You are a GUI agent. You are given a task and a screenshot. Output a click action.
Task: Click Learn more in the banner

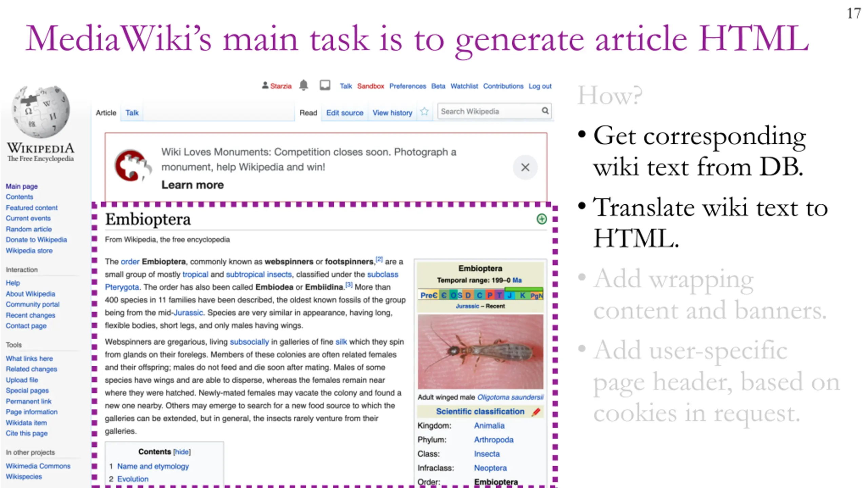192,185
